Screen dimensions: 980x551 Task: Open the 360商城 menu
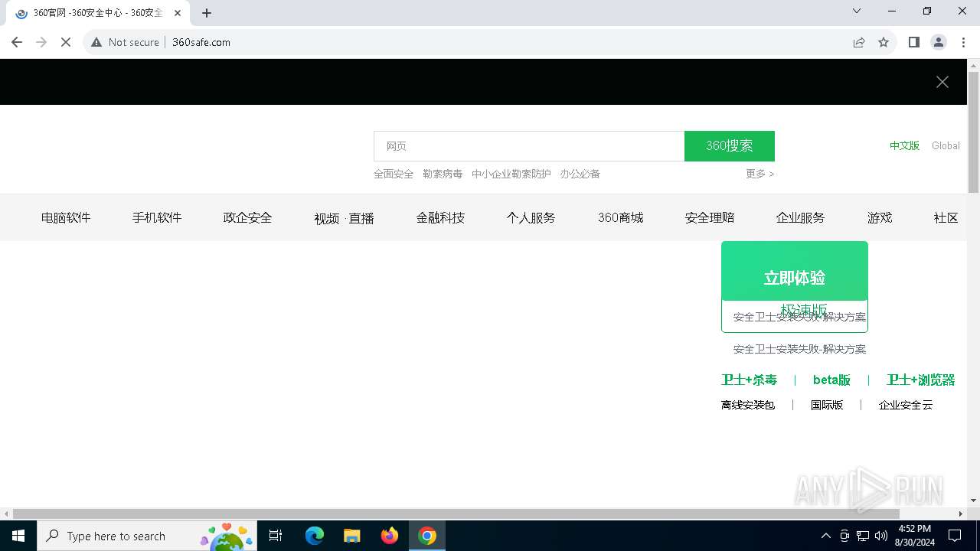point(620,217)
